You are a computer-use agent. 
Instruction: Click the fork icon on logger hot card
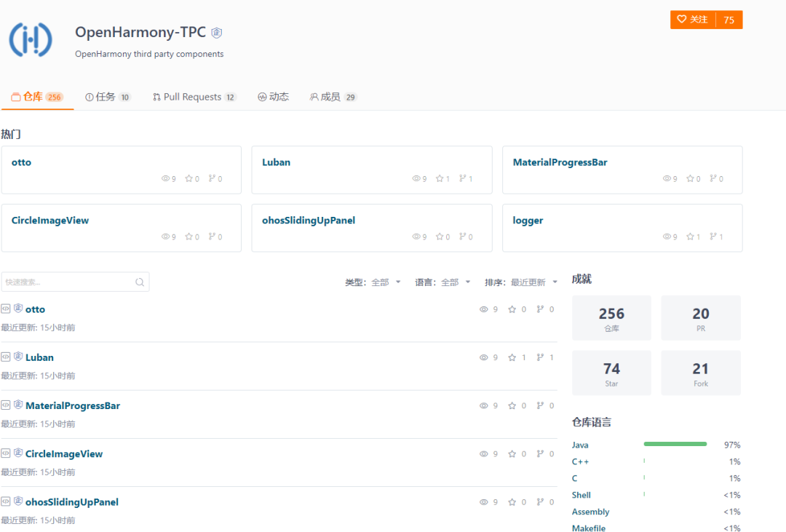[x=713, y=237]
